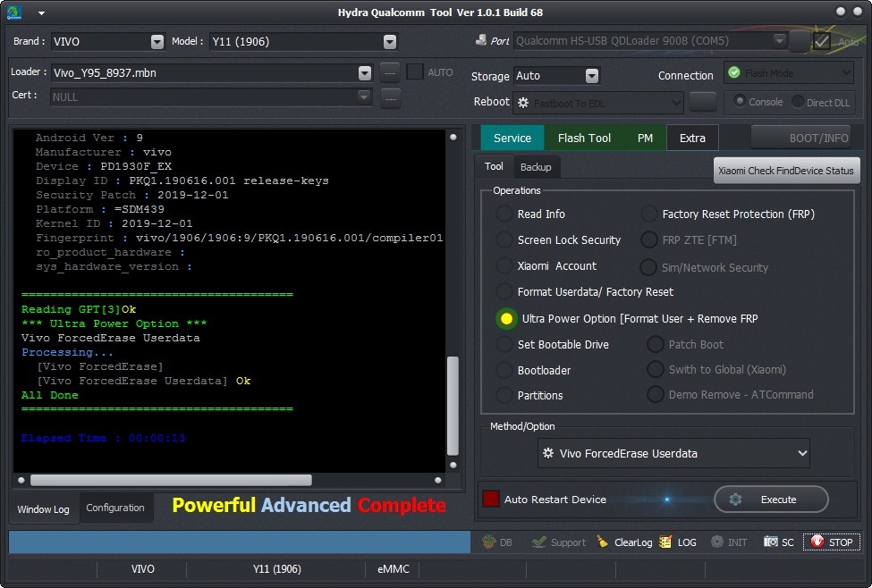Open the title bar dropdown arrow menu

pyautogui.click(x=41, y=13)
